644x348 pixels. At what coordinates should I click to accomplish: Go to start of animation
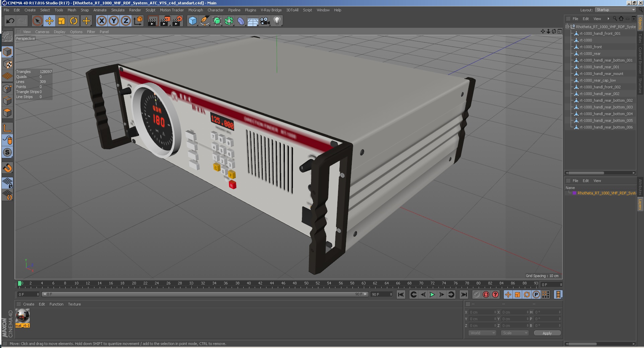pos(401,294)
